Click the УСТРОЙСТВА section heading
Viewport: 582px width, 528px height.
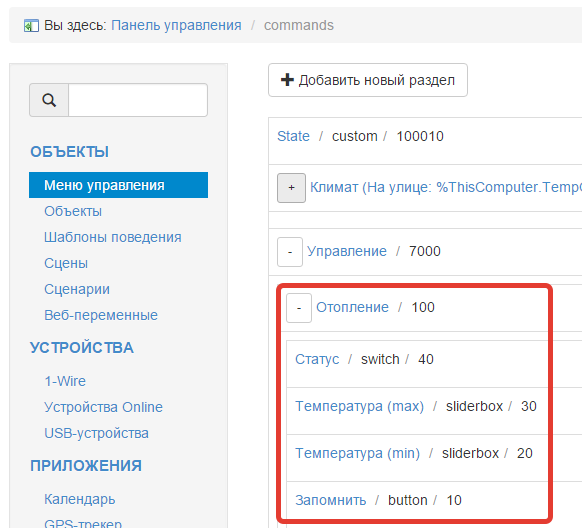tap(82, 348)
